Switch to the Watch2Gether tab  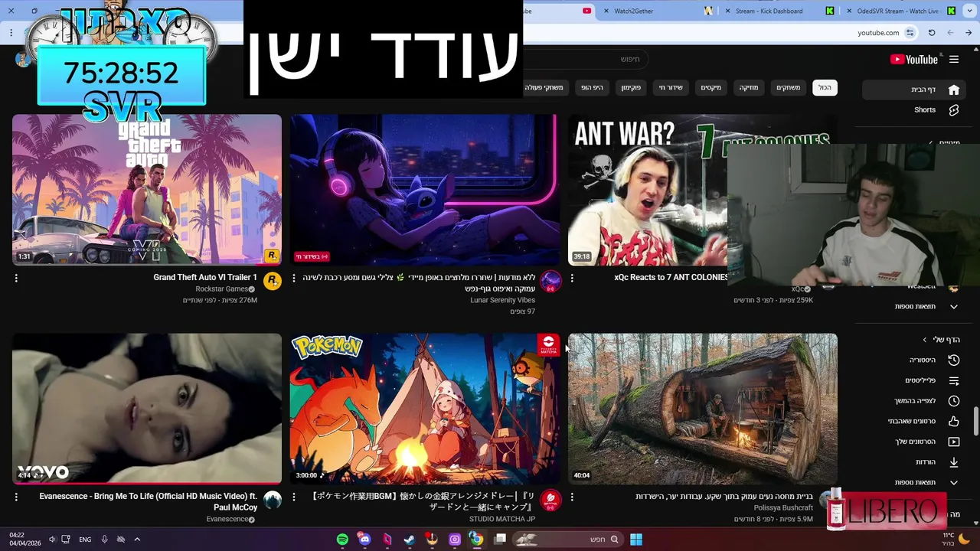(x=632, y=11)
